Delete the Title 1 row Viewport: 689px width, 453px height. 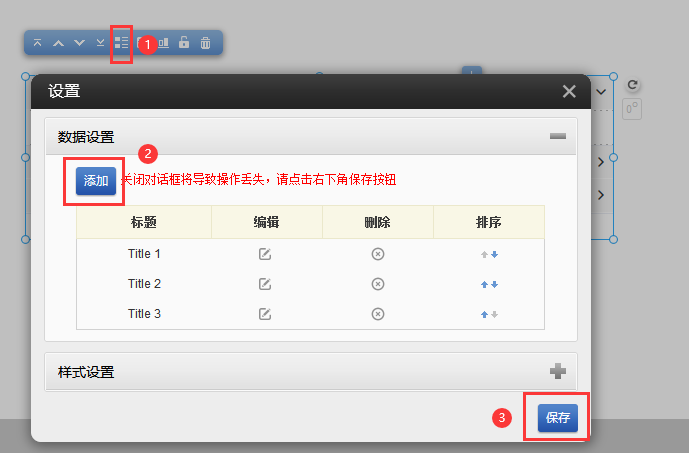[378, 254]
